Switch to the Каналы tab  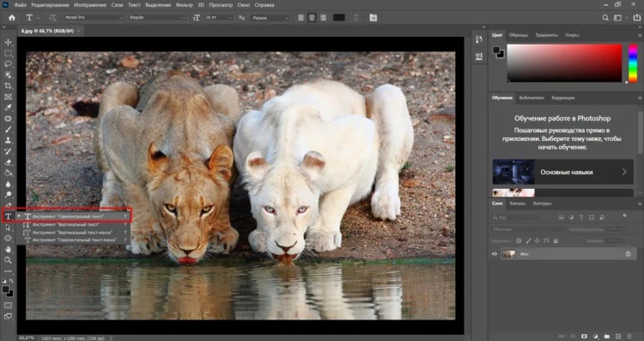[x=518, y=204]
